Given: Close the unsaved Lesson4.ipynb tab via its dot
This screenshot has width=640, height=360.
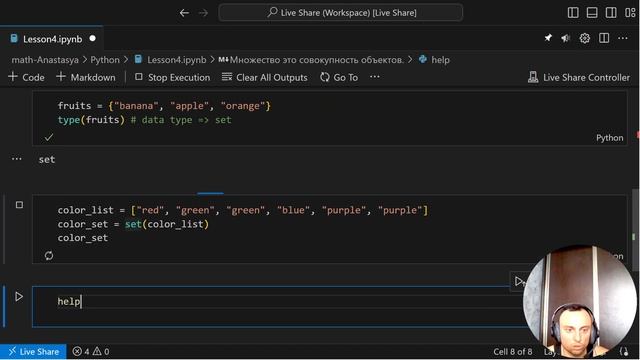Looking at the screenshot, I should click(93, 38).
